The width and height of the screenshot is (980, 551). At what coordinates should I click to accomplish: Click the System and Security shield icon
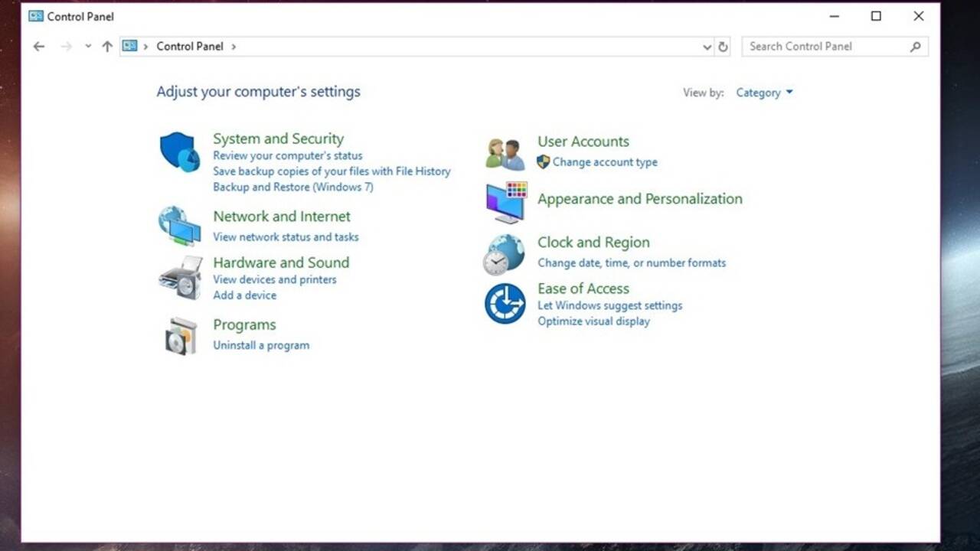pyautogui.click(x=180, y=152)
